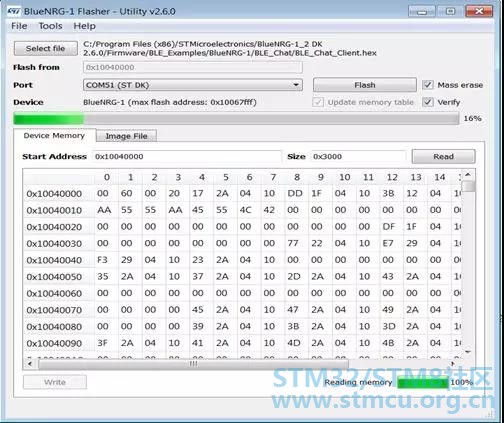Open the Help menu
This screenshot has height=423, width=504.
[x=84, y=26]
